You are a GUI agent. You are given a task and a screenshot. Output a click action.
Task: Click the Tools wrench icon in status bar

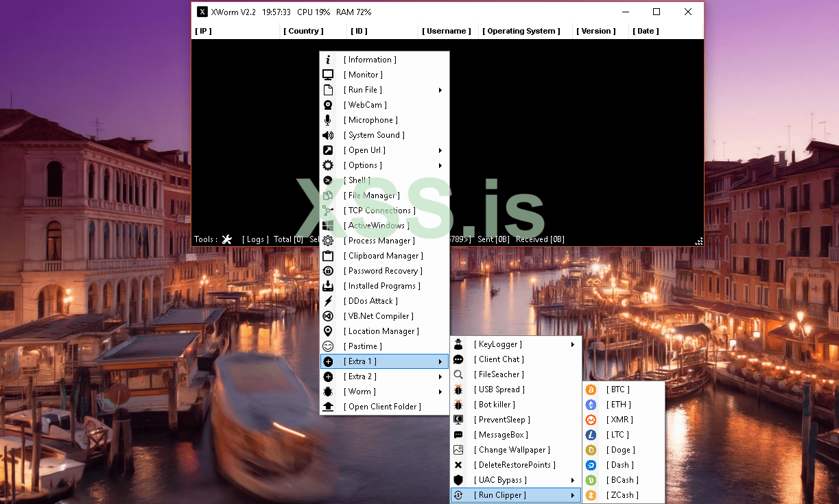tap(227, 239)
